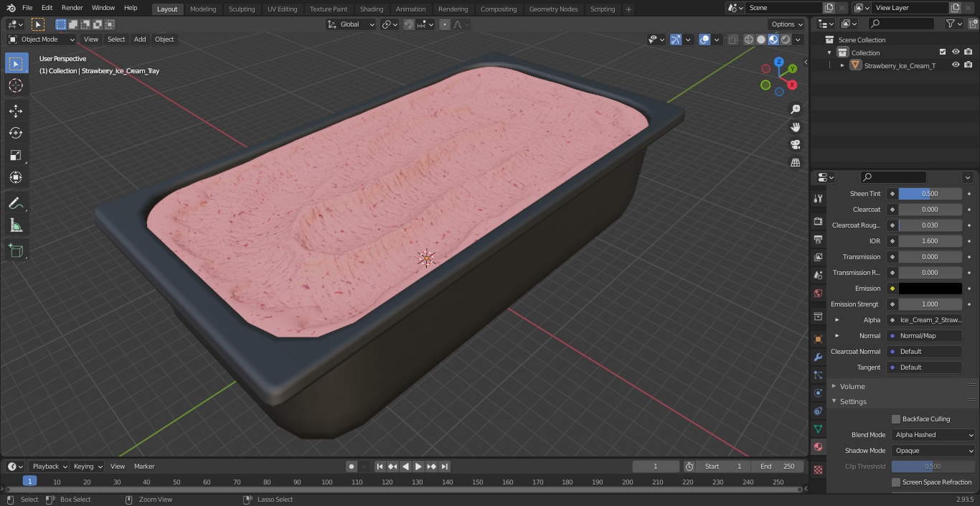Pick the Measure ruler tool
This screenshot has height=506, width=980.
point(16,226)
